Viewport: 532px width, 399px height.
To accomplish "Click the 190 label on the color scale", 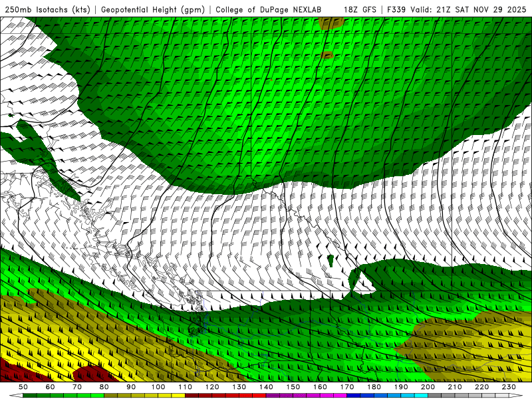I will click(x=401, y=387).
